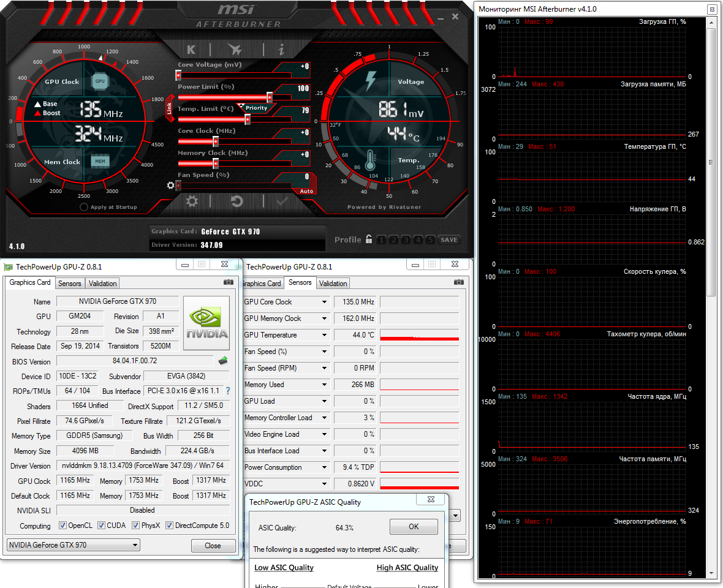Click the Link icon beside limit sliders
The height and width of the screenshot is (588, 723).
[x=170, y=109]
